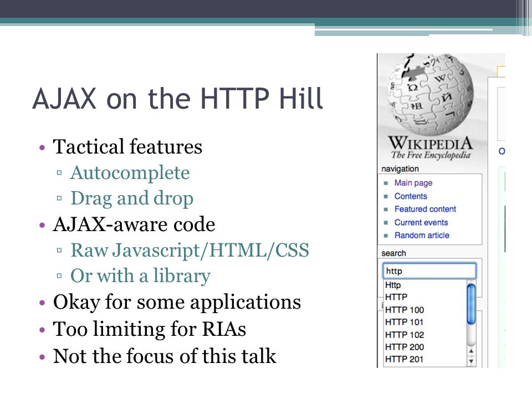
Task: Click 'Okay for some applications' bullet
Action: [x=177, y=302]
